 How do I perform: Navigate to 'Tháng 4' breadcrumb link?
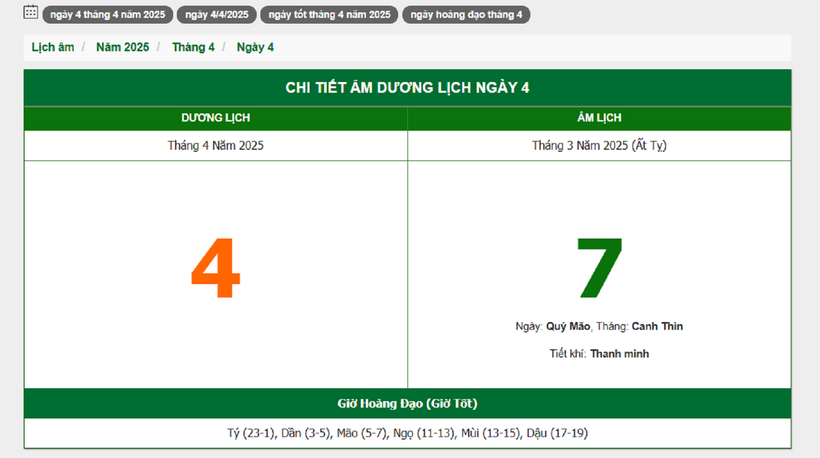(193, 47)
